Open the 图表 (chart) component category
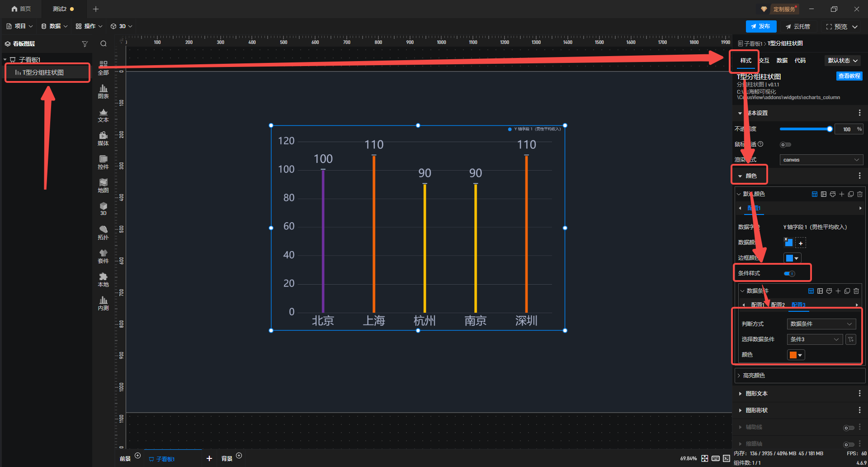868x467 pixels. (x=103, y=91)
